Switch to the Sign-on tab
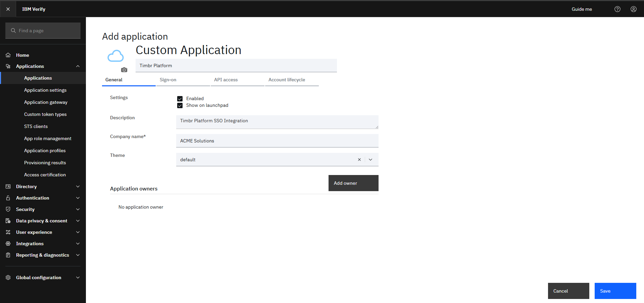This screenshot has height=303, width=644. click(x=183, y=80)
